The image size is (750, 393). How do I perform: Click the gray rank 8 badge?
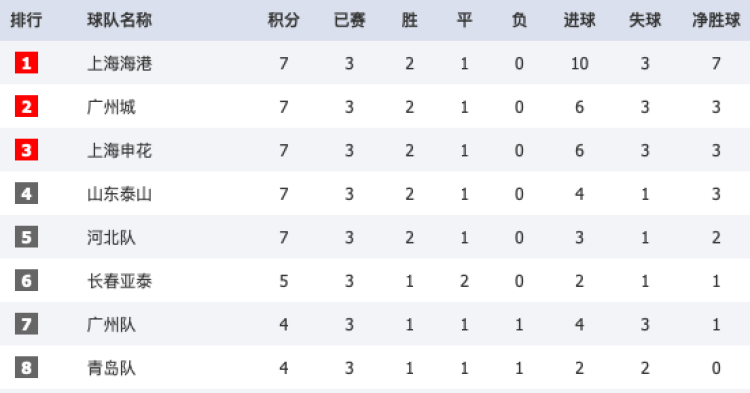click(x=26, y=368)
